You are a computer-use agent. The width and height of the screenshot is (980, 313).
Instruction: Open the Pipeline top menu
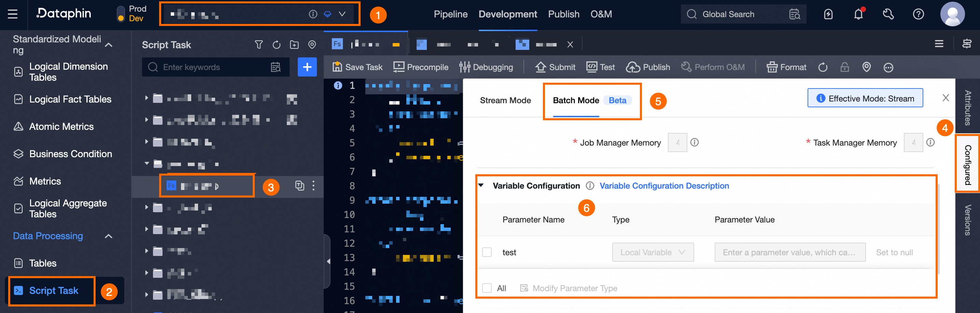click(450, 14)
